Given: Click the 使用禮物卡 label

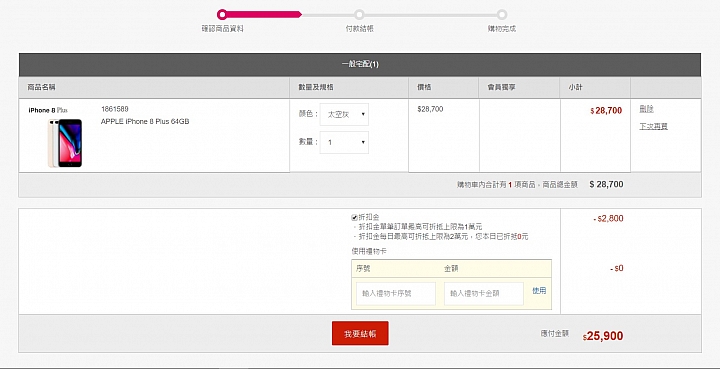Looking at the screenshot, I should click(x=369, y=252).
